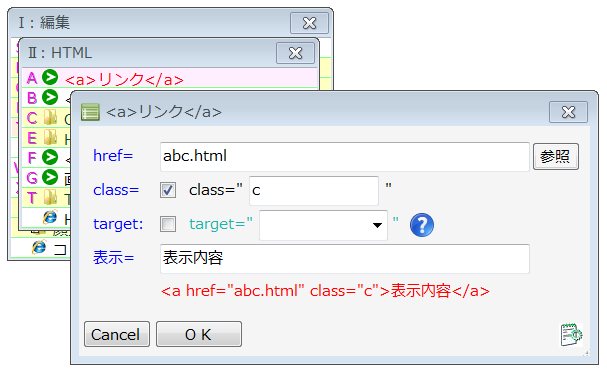Click the blue question mark help icon
This screenshot has width=607, height=372.
pos(422,225)
